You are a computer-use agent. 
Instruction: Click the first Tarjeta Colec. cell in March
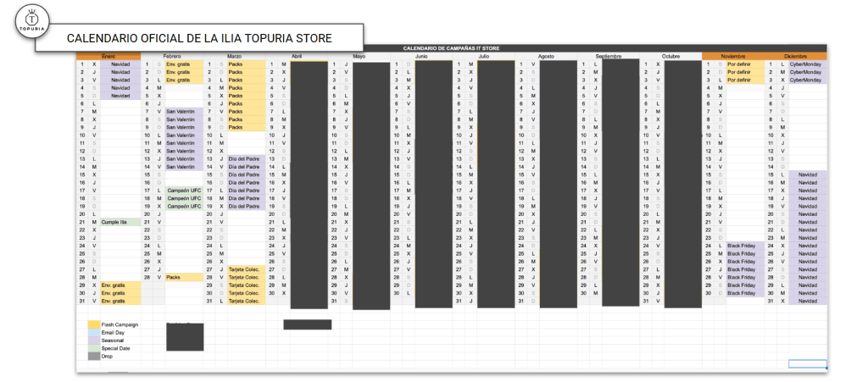[x=246, y=269]
